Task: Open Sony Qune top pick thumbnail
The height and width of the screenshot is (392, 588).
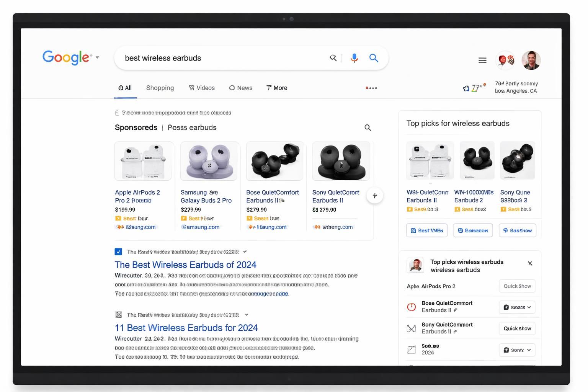Action: pos(518,160)
